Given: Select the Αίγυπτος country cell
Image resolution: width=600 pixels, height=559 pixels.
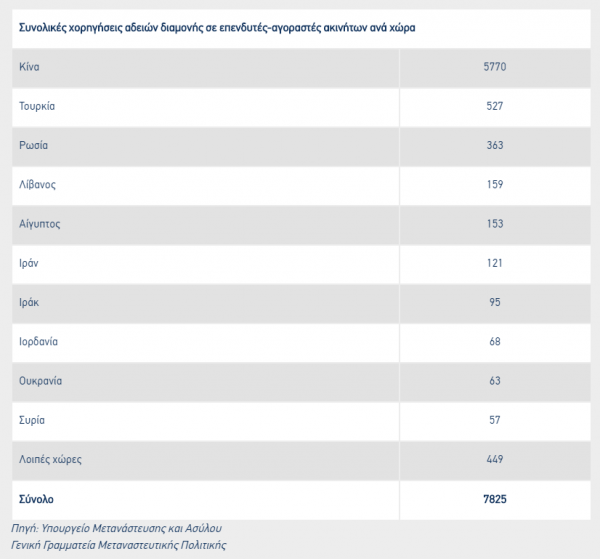Looking at the screenshot, I should [40, 224].
